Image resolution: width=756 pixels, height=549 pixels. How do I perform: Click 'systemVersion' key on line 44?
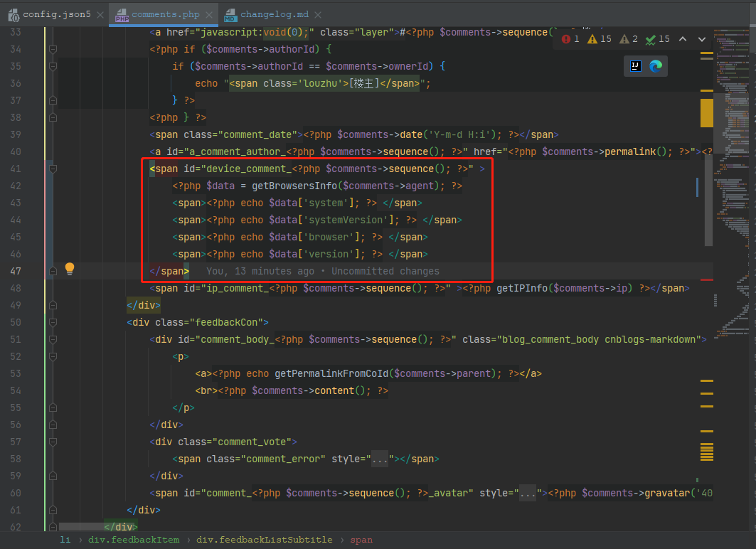[x=345, y=220]
